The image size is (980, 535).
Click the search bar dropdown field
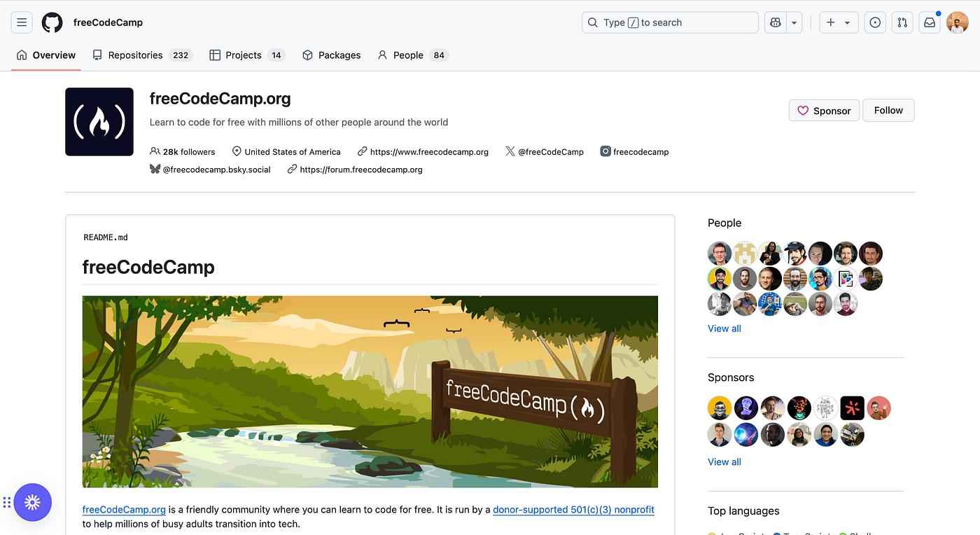tap(669, 22)
